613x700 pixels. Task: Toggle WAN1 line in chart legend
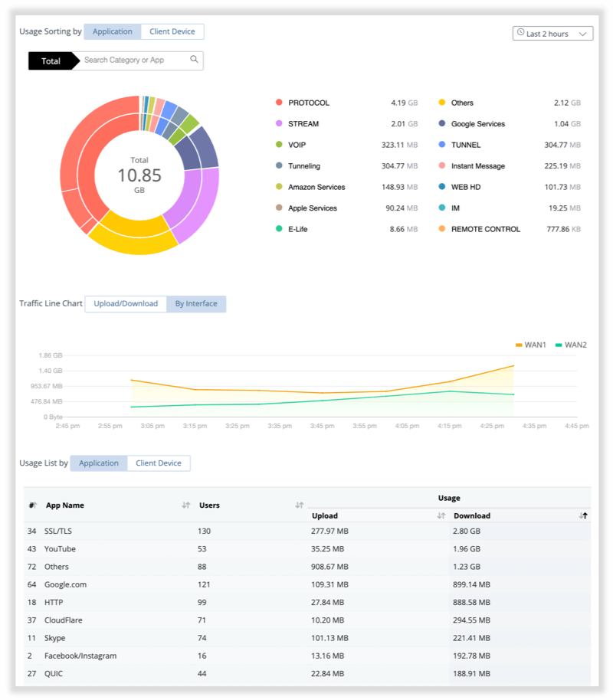(x=530, y=345)
